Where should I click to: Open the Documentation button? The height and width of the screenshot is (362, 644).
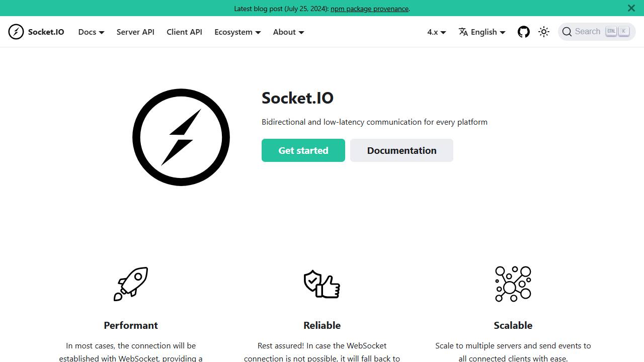(x=401, y=150)
